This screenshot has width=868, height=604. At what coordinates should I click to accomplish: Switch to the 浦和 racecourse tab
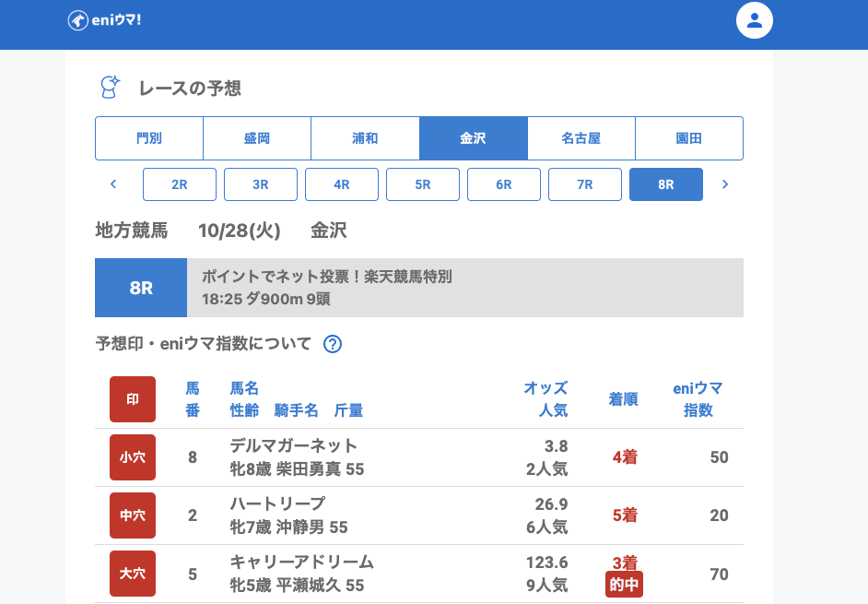[365, 138]
